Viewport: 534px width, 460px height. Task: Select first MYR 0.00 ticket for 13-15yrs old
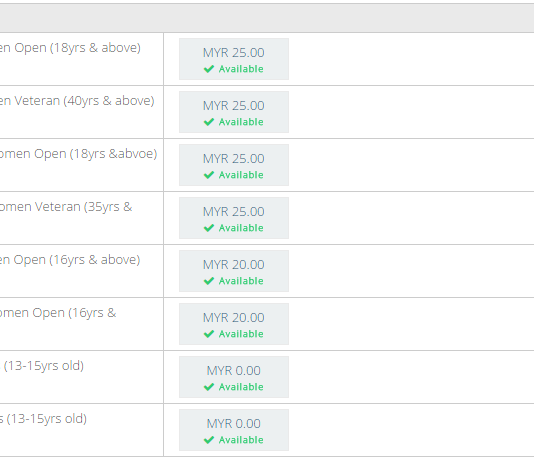234,377
